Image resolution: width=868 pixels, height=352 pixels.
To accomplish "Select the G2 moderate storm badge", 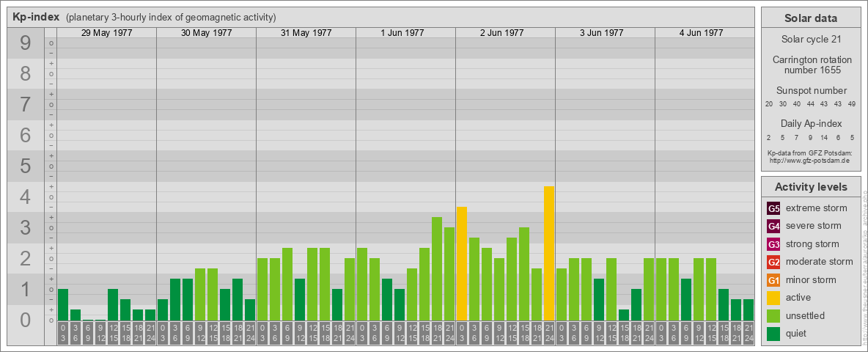I will (x=773, y=262).
